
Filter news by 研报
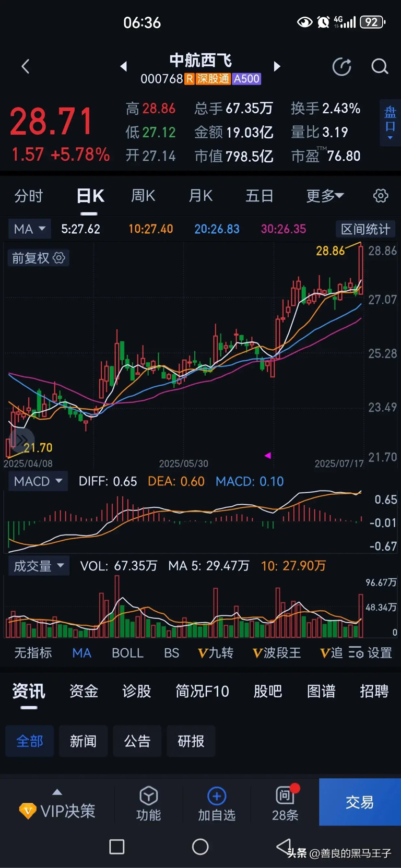pos(191,741)
